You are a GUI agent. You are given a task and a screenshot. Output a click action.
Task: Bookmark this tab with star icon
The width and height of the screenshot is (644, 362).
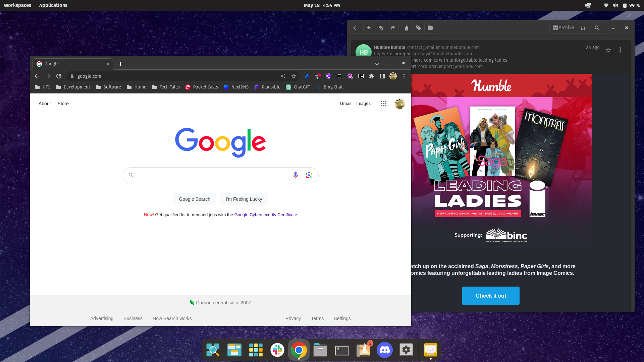click(x=294, y=76)
